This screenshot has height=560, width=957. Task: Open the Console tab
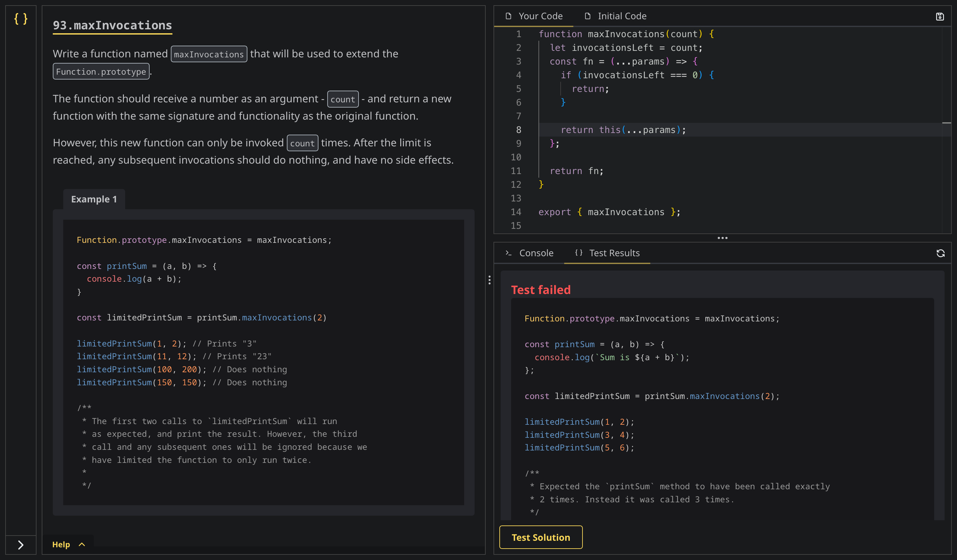click(x=529, y=253)
